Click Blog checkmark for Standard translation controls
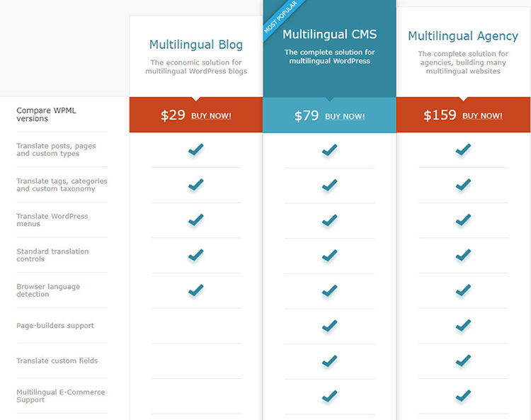Viewport: 531px width, 420px height. click(x=196, y=255)
